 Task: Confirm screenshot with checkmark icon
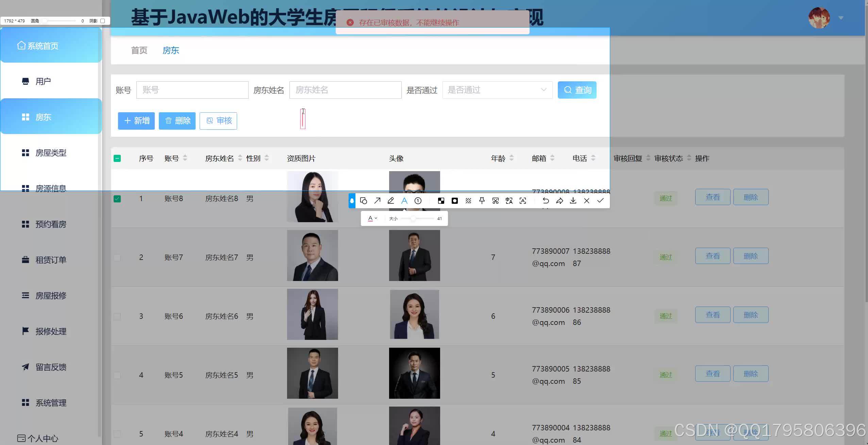(x=600, y=201)
